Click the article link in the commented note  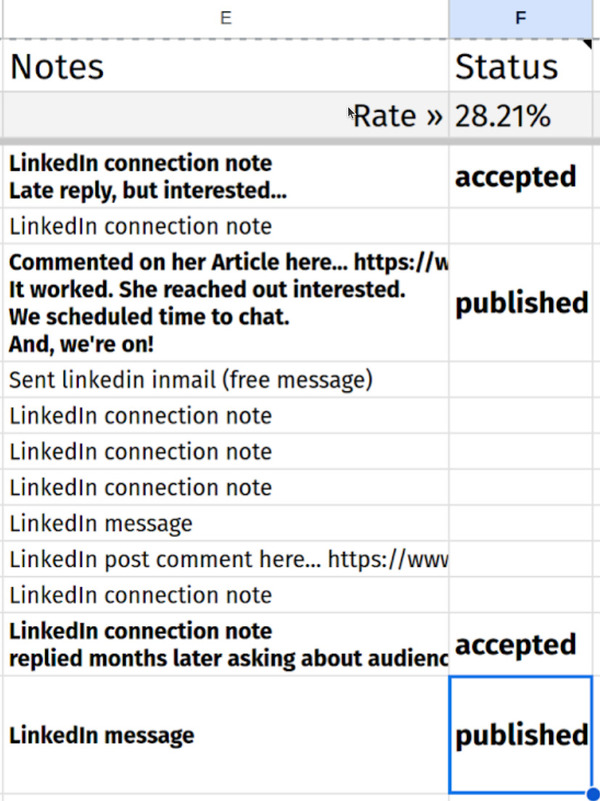(x=420, y=263)
